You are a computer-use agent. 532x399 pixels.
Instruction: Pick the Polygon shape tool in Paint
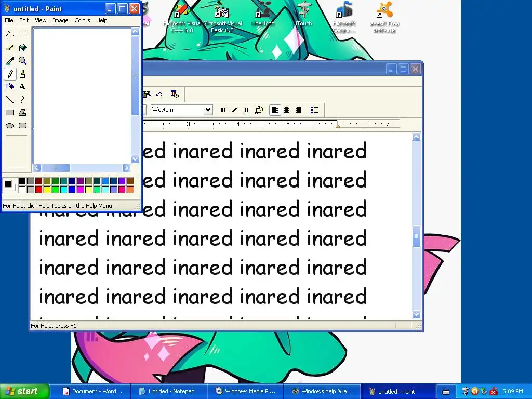pos(23,112)
